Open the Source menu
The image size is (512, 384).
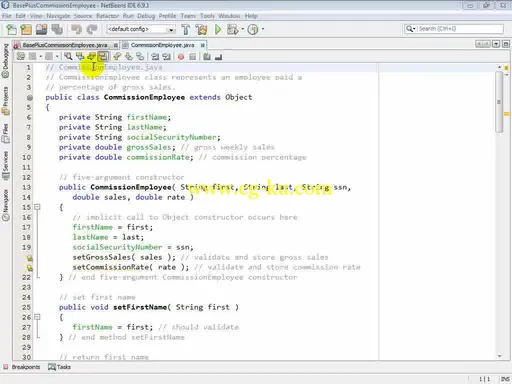click(83, 16)
